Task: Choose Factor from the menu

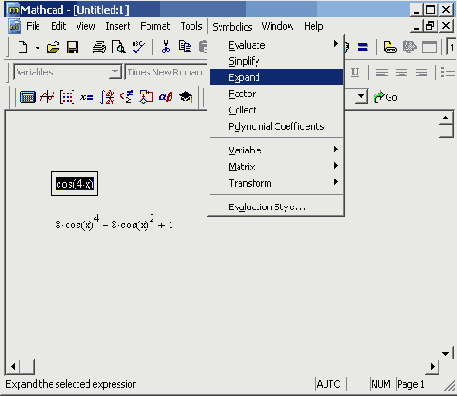Action: tap(277, 94)
